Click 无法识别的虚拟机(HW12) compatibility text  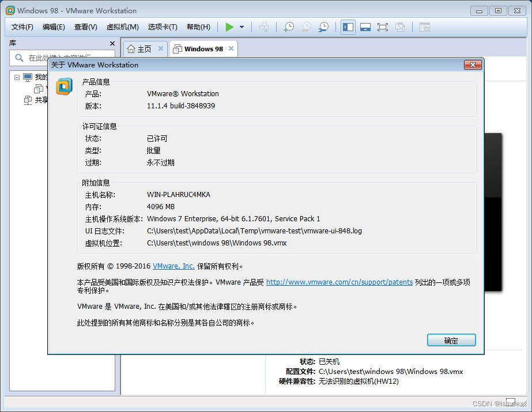click(359, 381)
